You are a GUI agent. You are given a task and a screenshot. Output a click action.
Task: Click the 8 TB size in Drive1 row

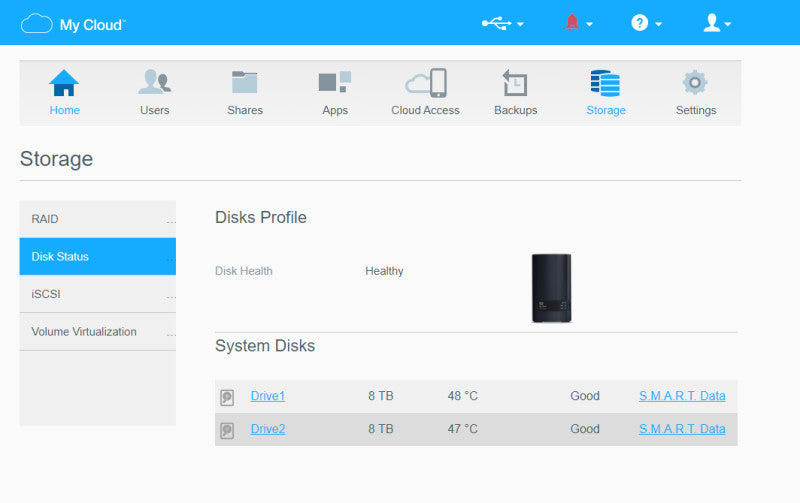(381, 396)
